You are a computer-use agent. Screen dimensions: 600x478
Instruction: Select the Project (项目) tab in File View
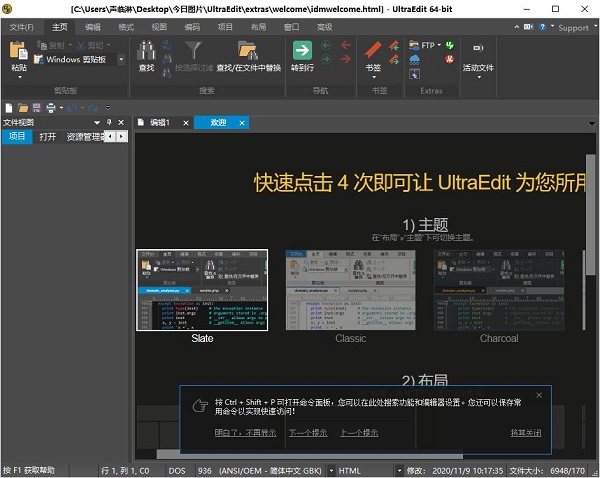coord(17,136)
